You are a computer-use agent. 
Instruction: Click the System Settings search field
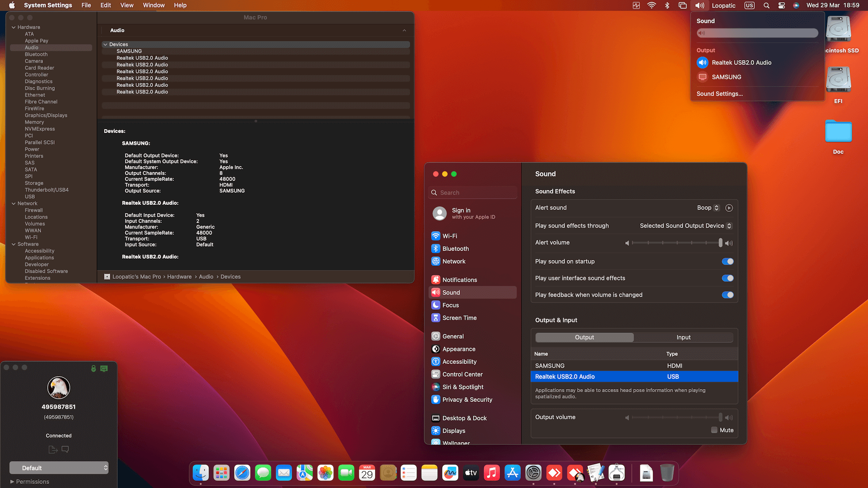[x=472, y=192]
